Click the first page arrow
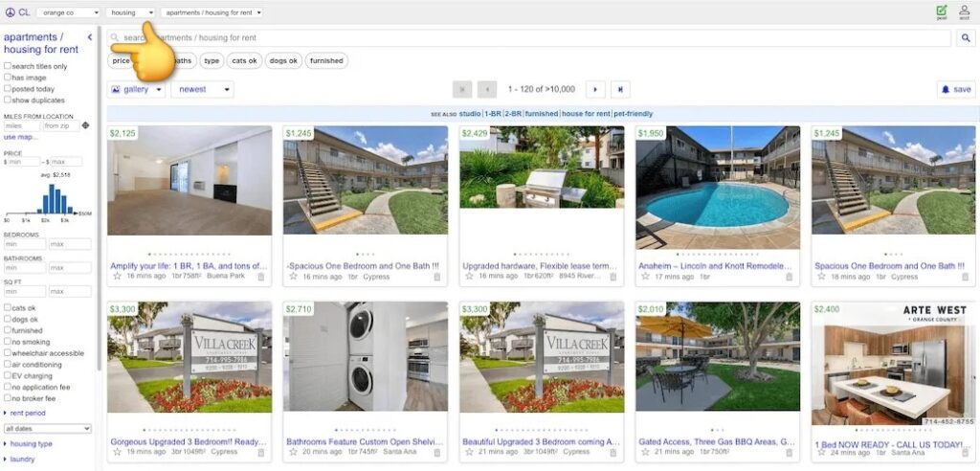 [x=462, y=89]
